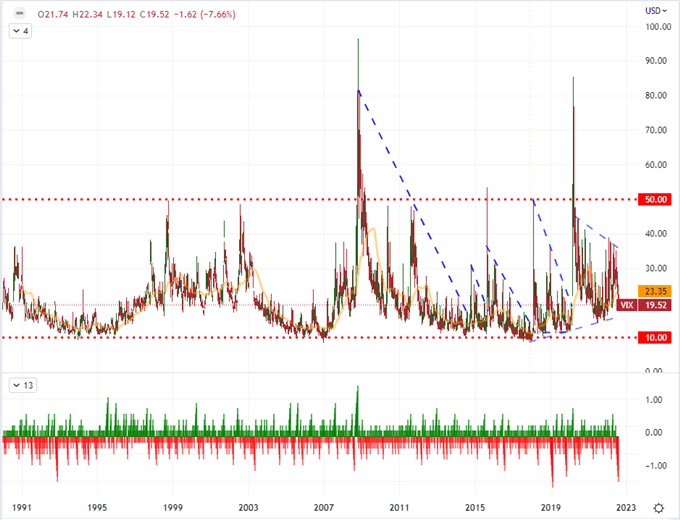Click the 2007 date axis label
The height and width of the screenshot is (520, 680).
point(324,507)
